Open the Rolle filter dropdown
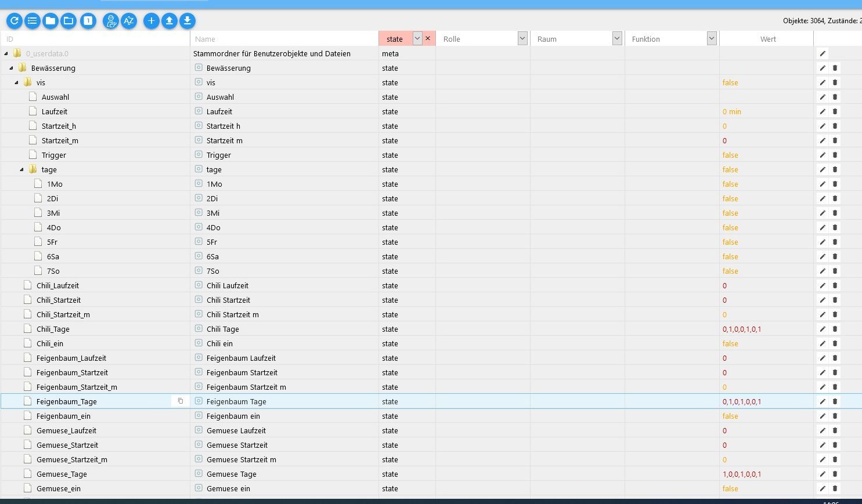Viewport: 862px width, 504px height. [522, 38]
